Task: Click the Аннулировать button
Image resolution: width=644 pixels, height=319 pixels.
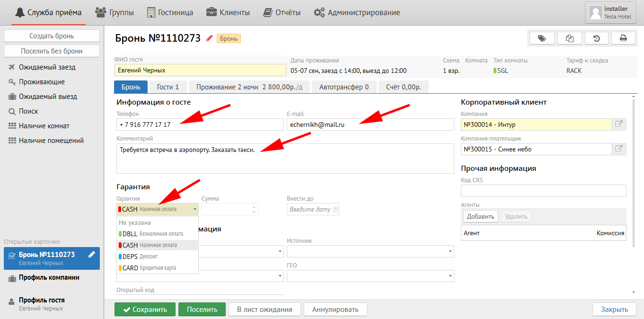Action: (x=335, y=310)
